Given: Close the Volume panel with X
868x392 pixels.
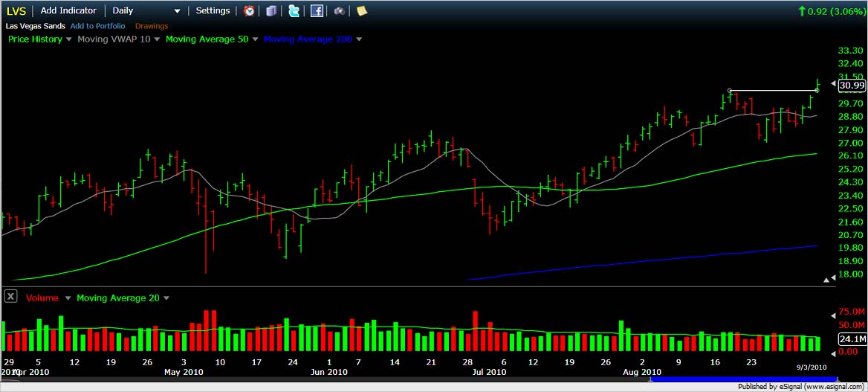Looking at the screenshot, I should point(10,298).
